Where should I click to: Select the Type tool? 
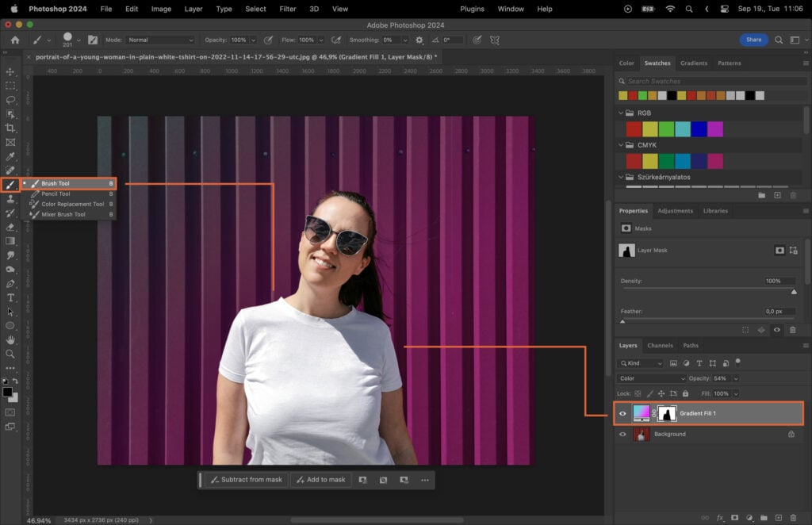click(x=11, y=297)
